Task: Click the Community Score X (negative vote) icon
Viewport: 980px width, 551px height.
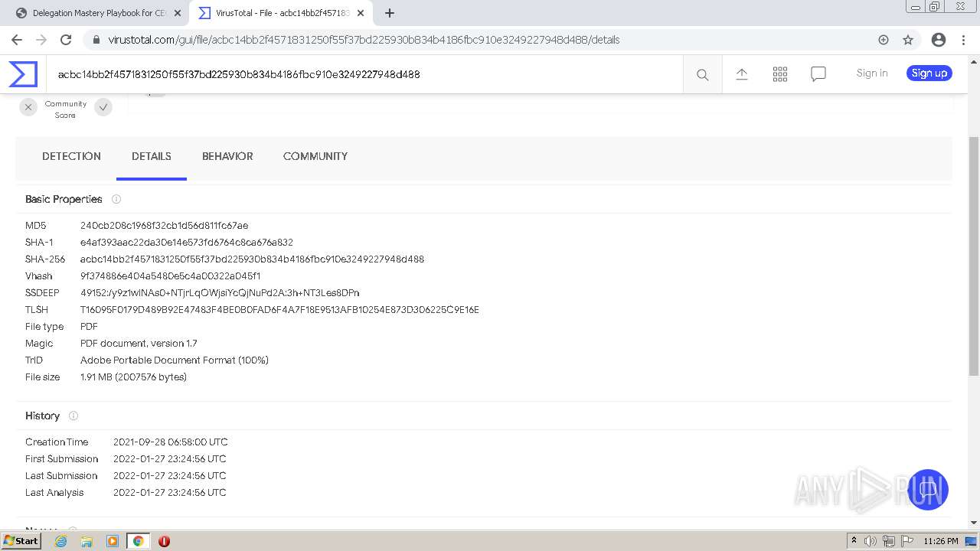Action: (28, 107)
